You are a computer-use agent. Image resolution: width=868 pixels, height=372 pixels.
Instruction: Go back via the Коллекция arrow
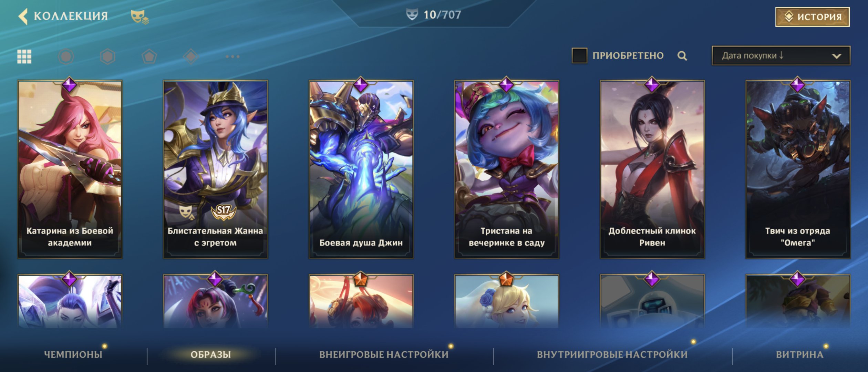point(23,16)
